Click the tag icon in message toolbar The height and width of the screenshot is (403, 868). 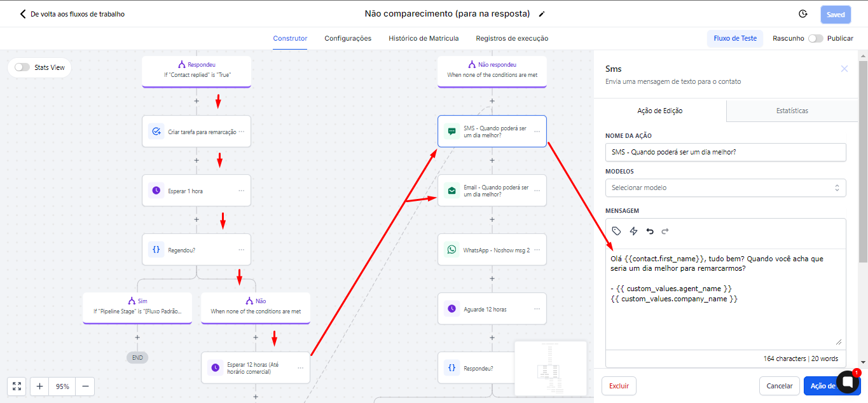click(616, 231)
